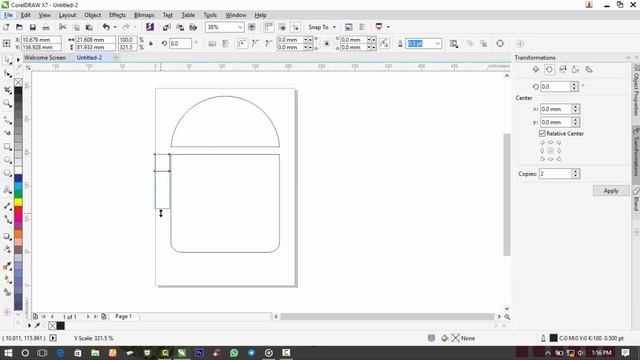Viewport: 640px width, 360px height.
Task: Switch to the Welcome Screen tab
Action: click(45, 58)
